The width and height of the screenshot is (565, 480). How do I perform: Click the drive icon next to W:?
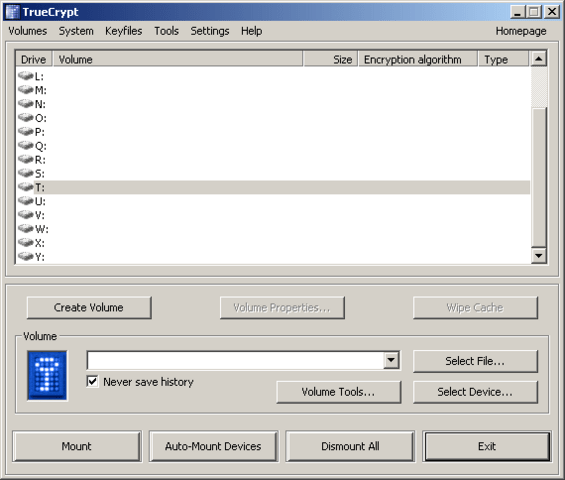point(26,228)
